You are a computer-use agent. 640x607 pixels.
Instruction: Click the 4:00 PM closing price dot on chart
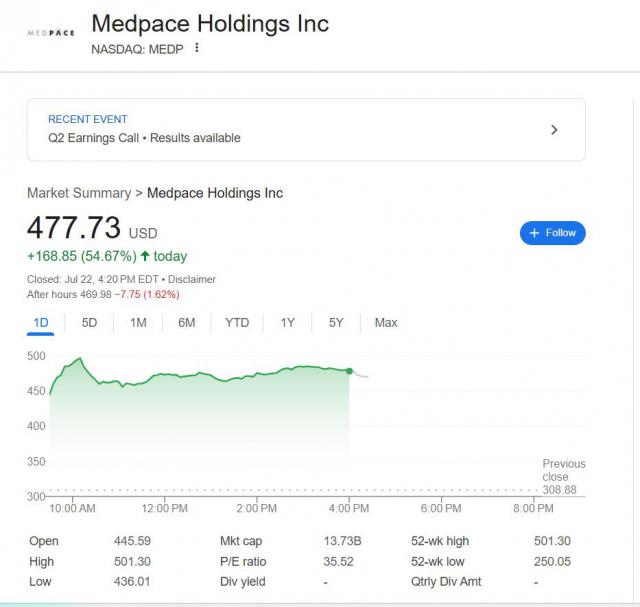point(349,371)
